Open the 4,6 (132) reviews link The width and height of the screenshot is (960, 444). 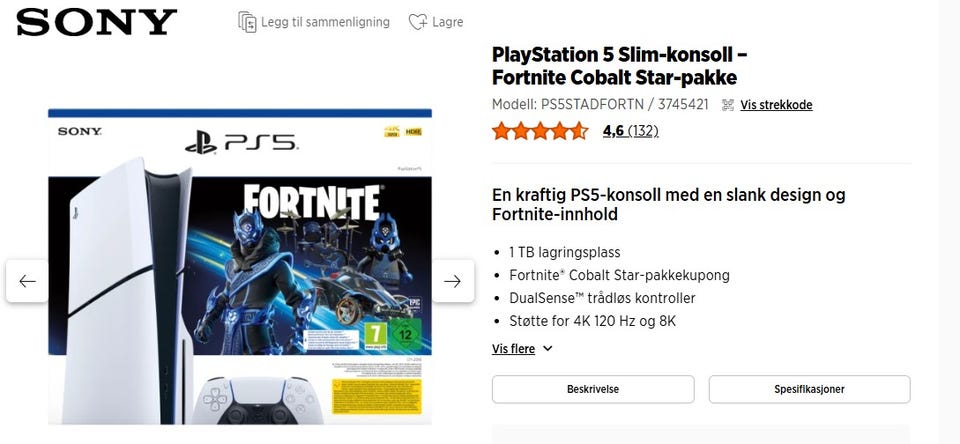pyautogui.click(x=630, y=131)
